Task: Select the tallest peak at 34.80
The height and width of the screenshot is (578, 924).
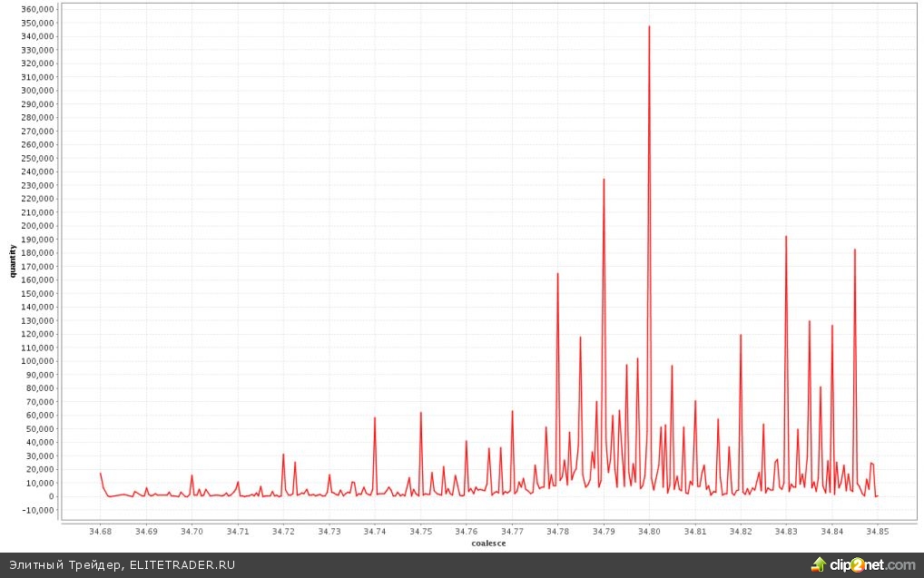Action: [x=649, y=27]
